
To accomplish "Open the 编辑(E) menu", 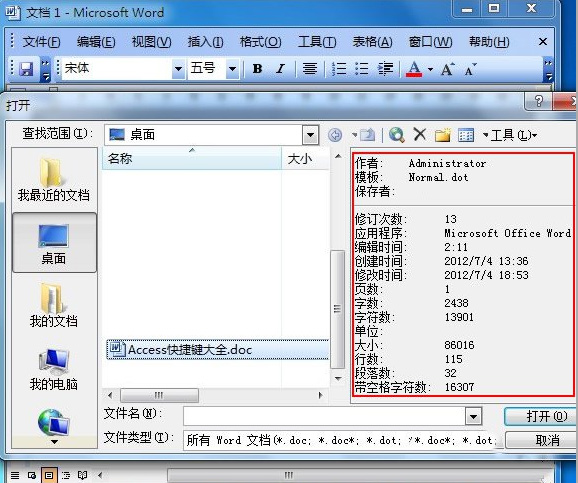I will 96,42.
